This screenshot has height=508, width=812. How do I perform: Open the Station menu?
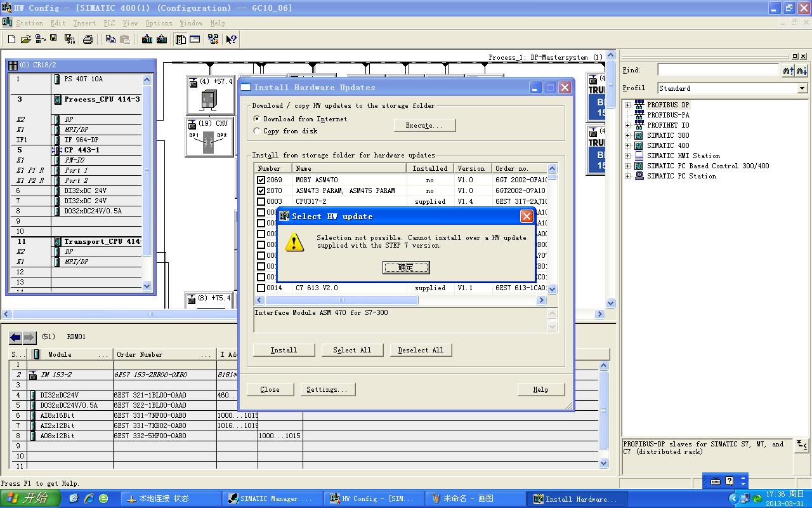click(x=29, y=23)
